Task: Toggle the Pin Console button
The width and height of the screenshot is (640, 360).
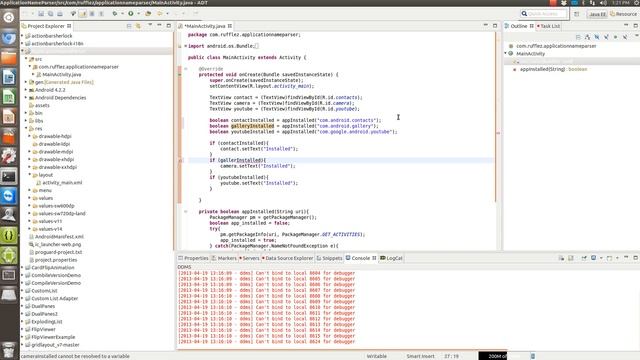Action: coord(584,258)
